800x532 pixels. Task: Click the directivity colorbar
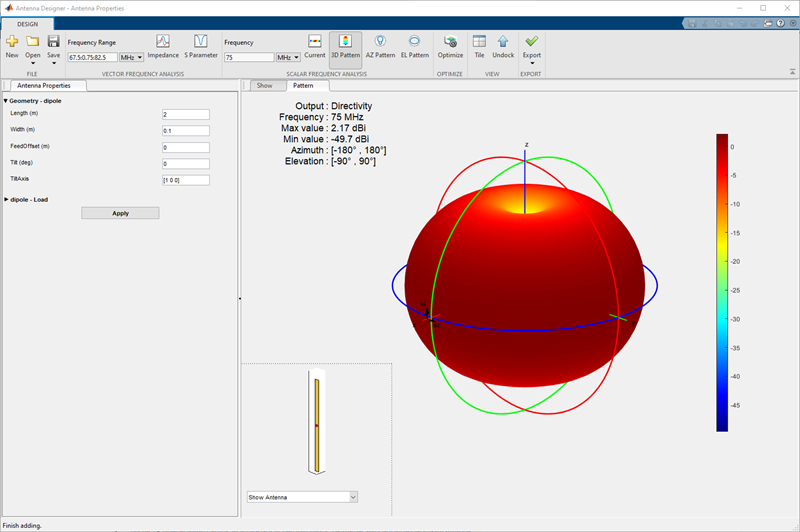(722, 282)
